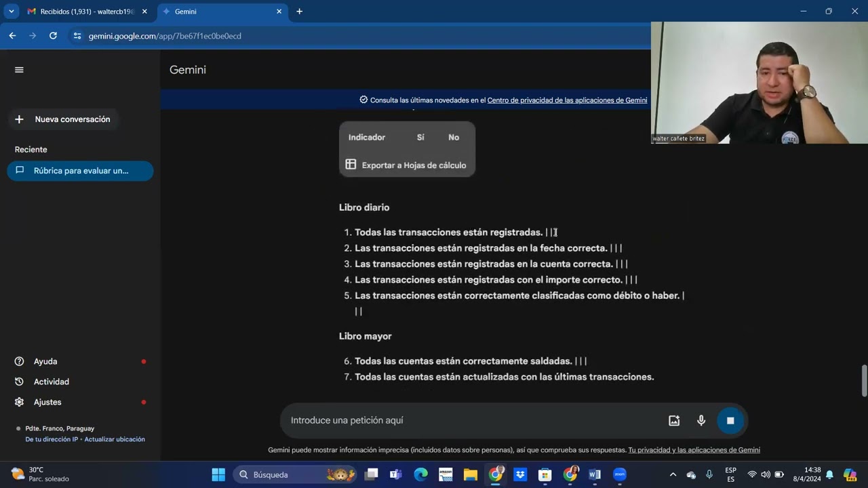Open the weather widget showing 30°C
Viewport: 868px width, 488px height.
(x=41, y=474)
